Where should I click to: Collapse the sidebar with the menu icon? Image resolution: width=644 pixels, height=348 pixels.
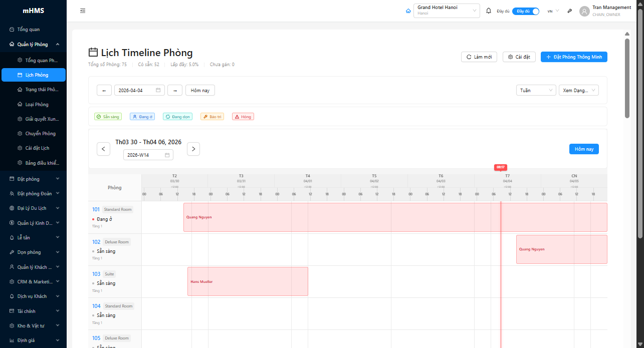(x=83, y=11)
